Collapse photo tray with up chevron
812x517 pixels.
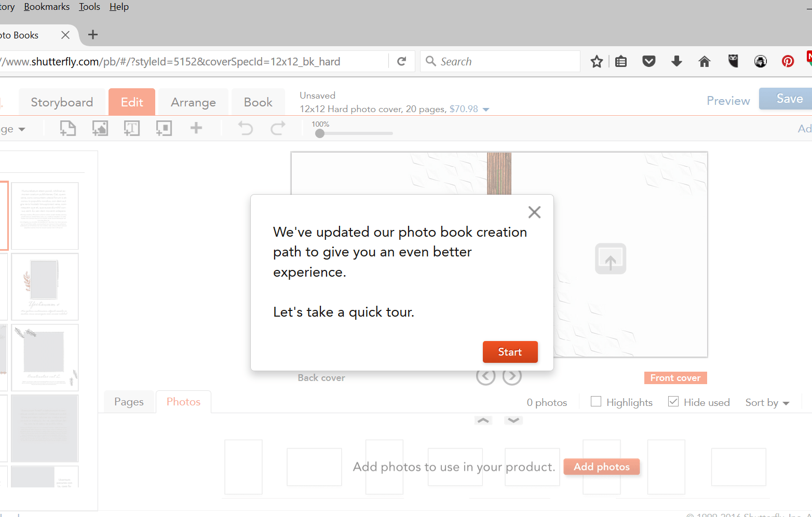click(x=483, y=420)
